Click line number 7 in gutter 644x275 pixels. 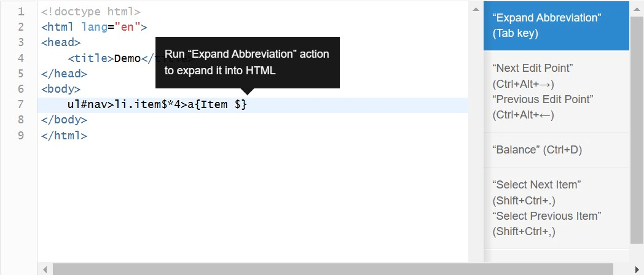tap(21, 104)
